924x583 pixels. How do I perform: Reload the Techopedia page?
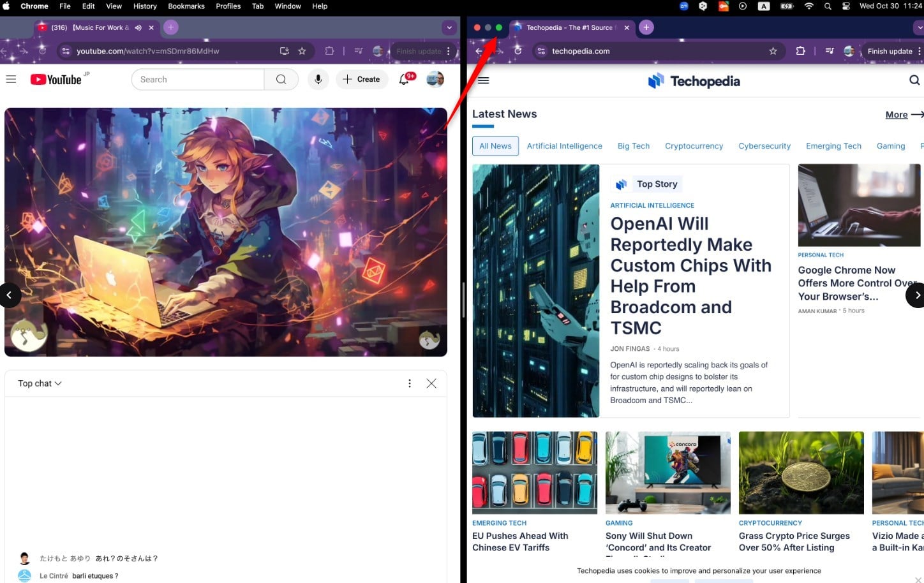click(518, 51)
